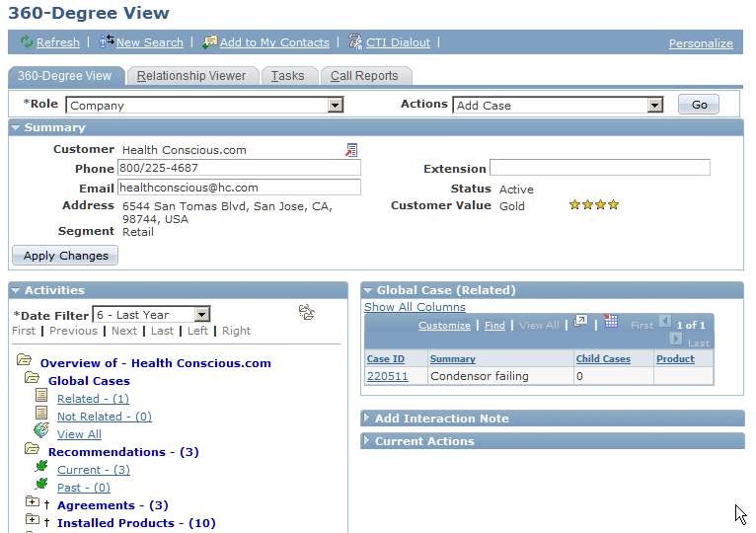Screen dimensions: 756x533
Task: Click the leaf icon beside Past - (0)
Action: [x=41, y=484]
